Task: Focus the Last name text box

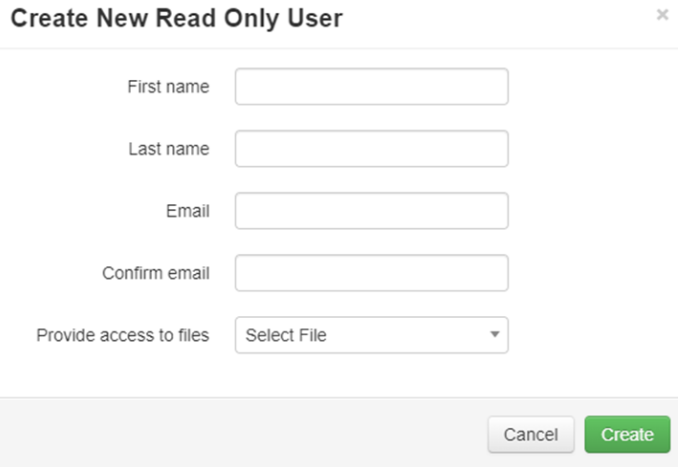Action: pos(371,149)
